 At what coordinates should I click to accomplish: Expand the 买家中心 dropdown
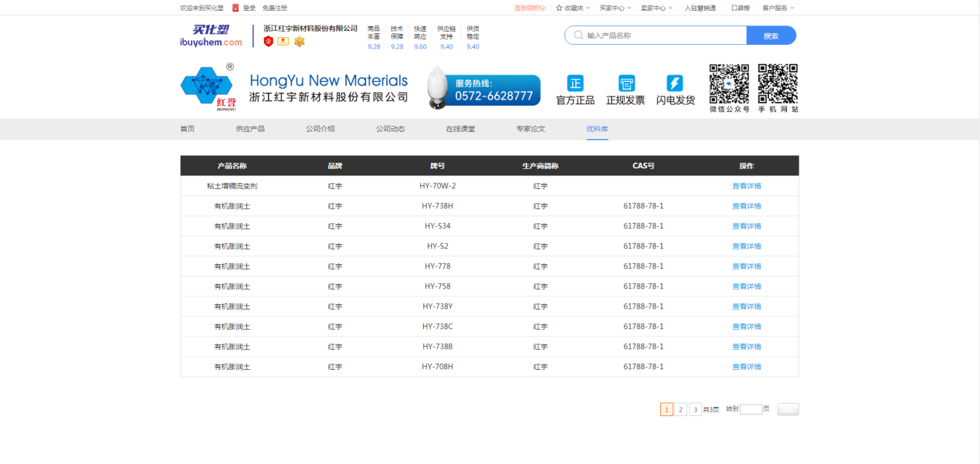click(615, 8)
